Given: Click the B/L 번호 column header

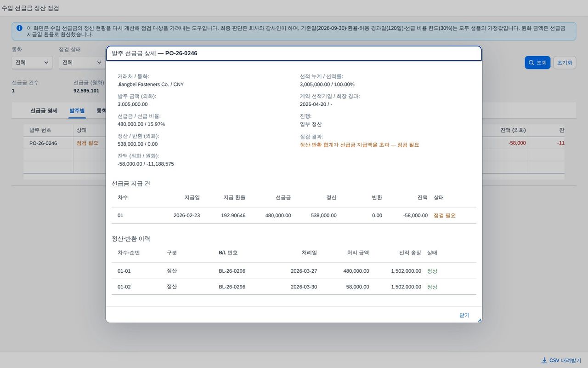Looking at the screenshot, I should pos(228,253).
